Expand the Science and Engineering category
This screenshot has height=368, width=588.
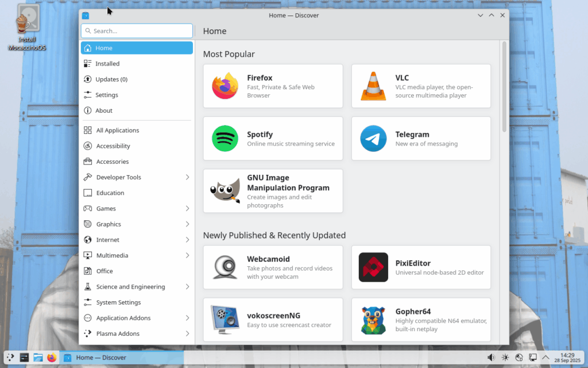point(187,286)
